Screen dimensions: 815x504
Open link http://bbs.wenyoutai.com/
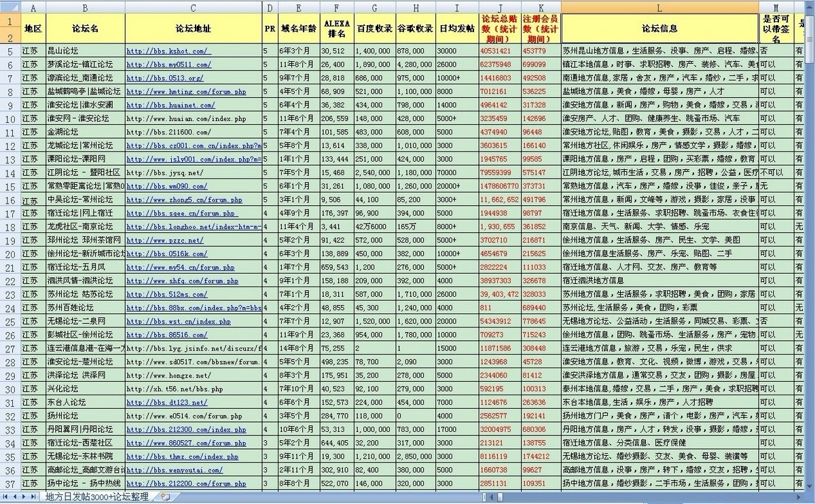pos(175,469)
